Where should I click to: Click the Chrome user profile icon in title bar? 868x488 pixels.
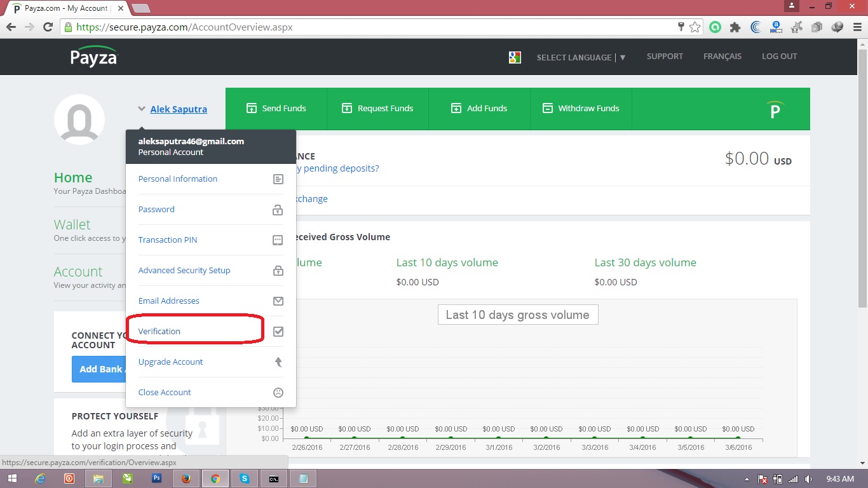792,6
